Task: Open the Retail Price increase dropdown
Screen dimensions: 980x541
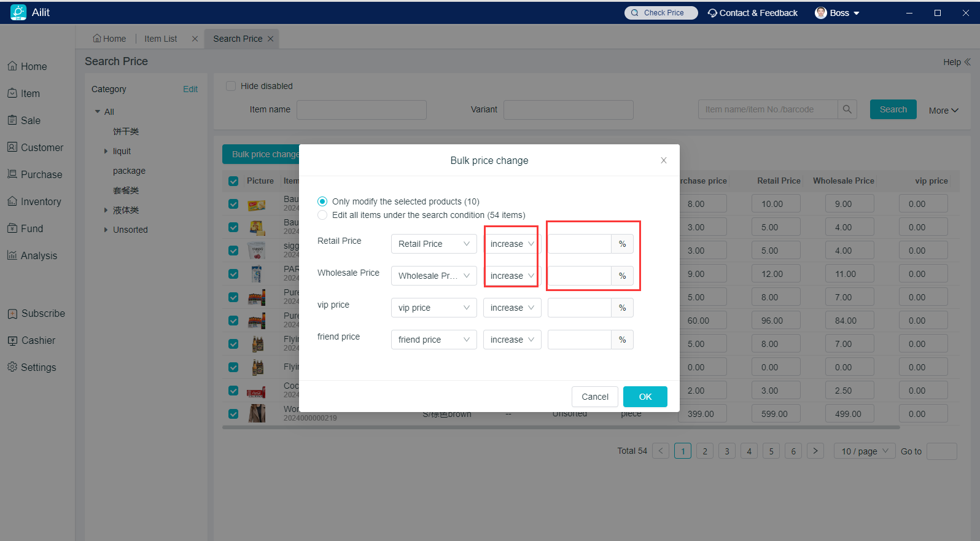Action: click(511, 244)
